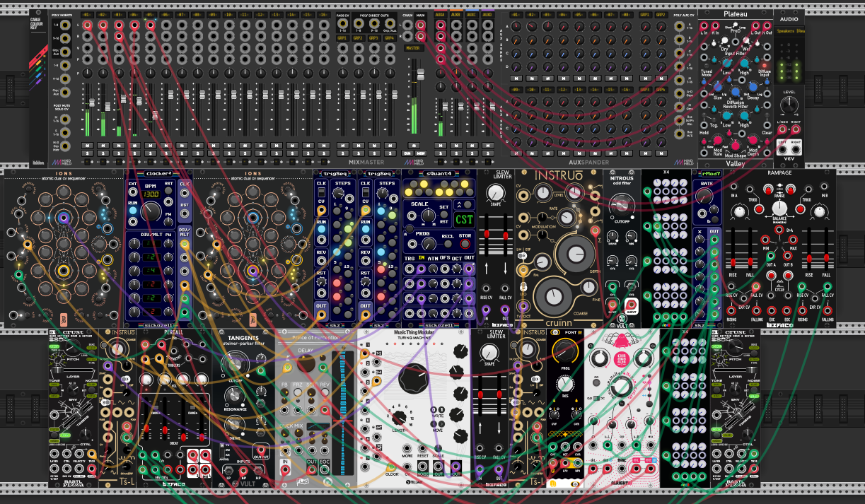The height and width of the screenshot is (504, 865).
Task: Mute track 16 on MixMaster
Action: (x=323, y=146)
